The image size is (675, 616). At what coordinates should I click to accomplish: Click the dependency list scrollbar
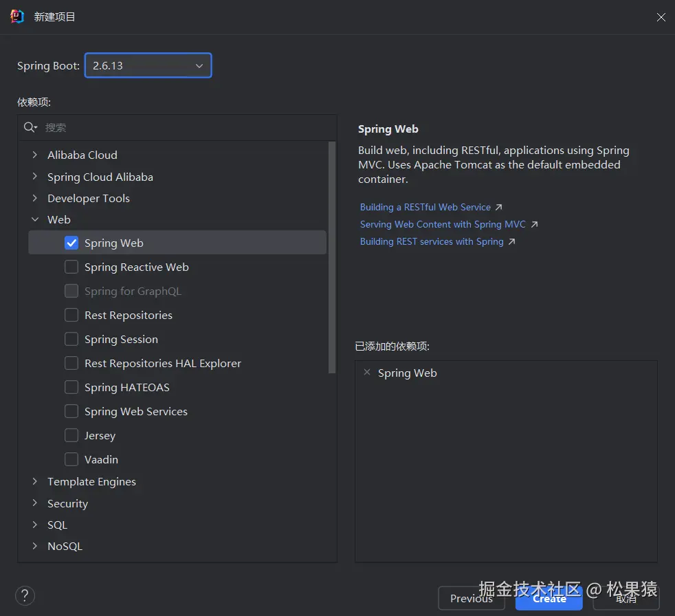point(331,257)
